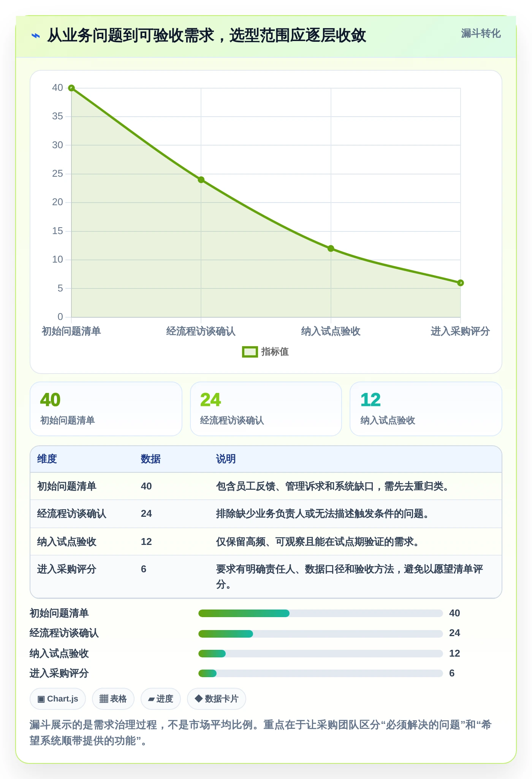Click the footnote text starting with 漏斗展示的是
Image resolution: width=532 pixels, height=779 pixels.
click(261, 733)
